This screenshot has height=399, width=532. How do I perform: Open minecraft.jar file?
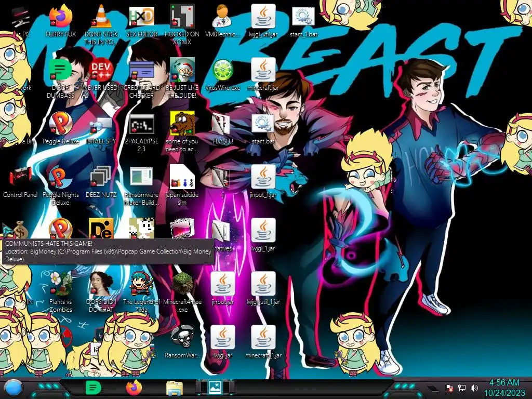point(263,71)
